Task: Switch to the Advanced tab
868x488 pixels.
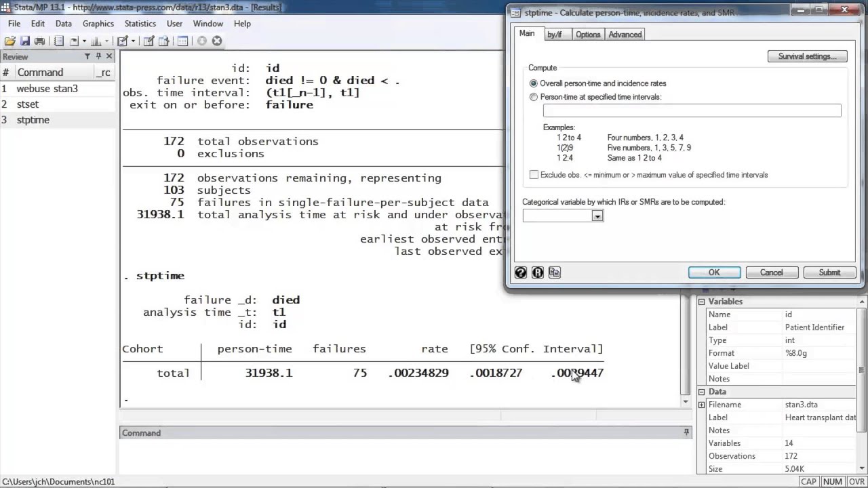Action: tap(625, 35)
